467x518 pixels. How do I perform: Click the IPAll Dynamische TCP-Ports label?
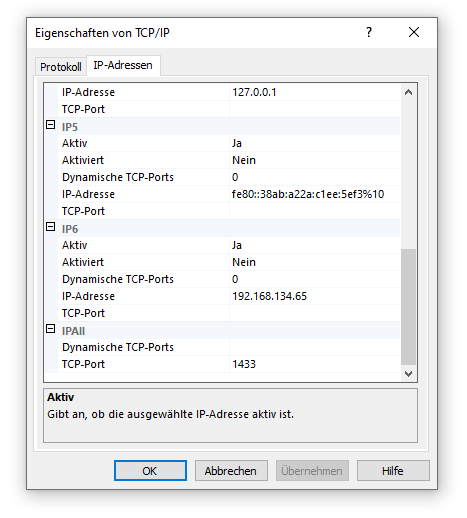tap(118, 347)
